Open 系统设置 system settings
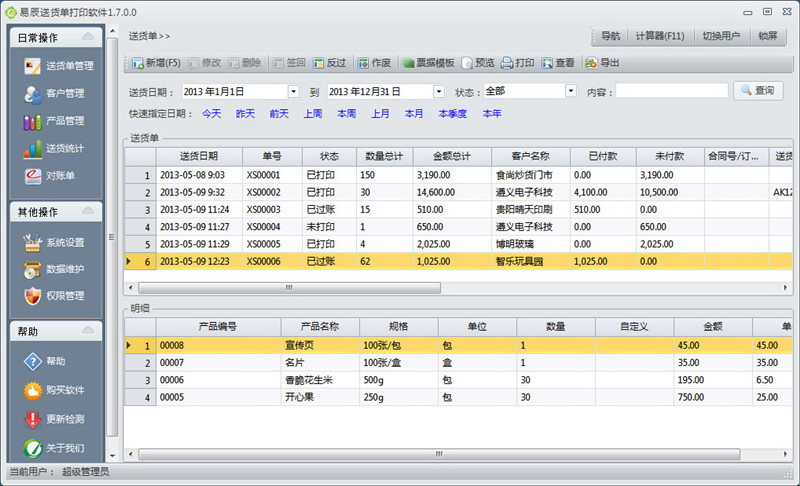This screenshot has width=800, height=486. [60, 242]
